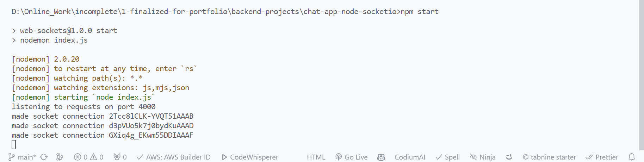The image size is (644, 162).
Task: Show warnings count in status bar
Action: [97, 157]
